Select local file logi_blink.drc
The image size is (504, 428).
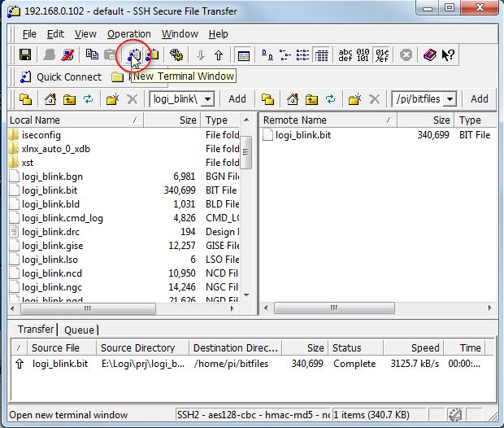pyautogui.click(x=50, y=232)
